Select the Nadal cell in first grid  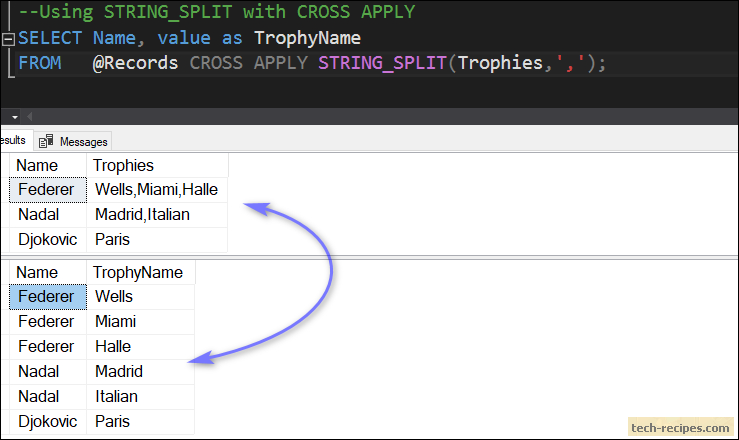click(x=48, y=215)
